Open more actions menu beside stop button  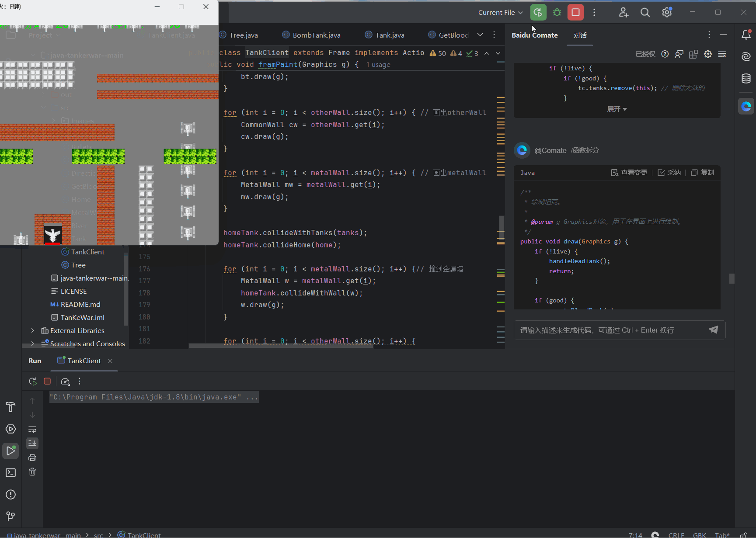594,12
